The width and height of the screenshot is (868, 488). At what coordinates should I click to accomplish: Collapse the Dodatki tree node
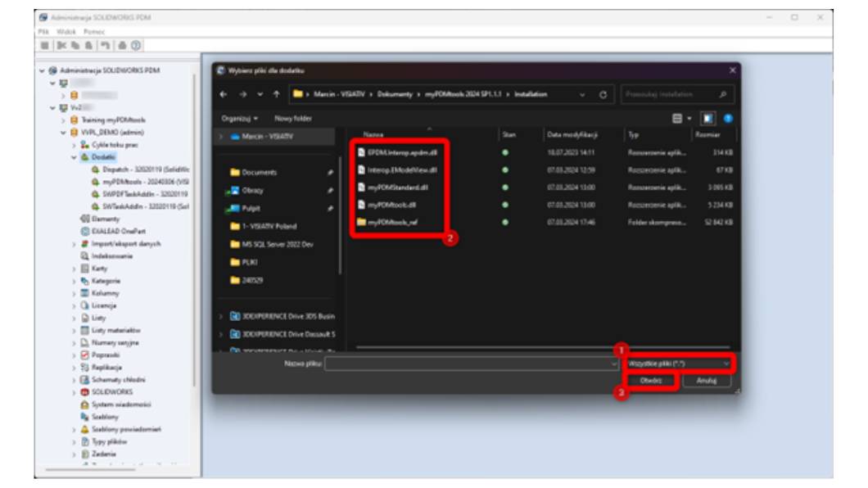pyautogui.click(x=75, y=157)
